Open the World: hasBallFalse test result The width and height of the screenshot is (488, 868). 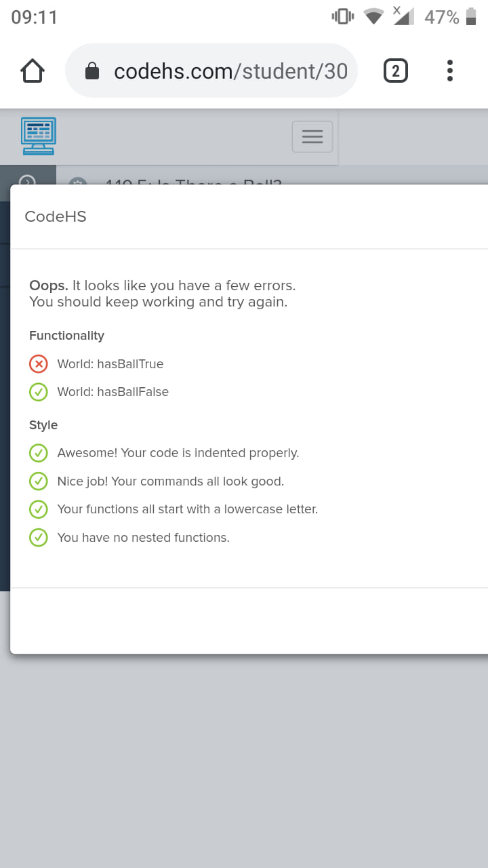[x=113, y=392]
